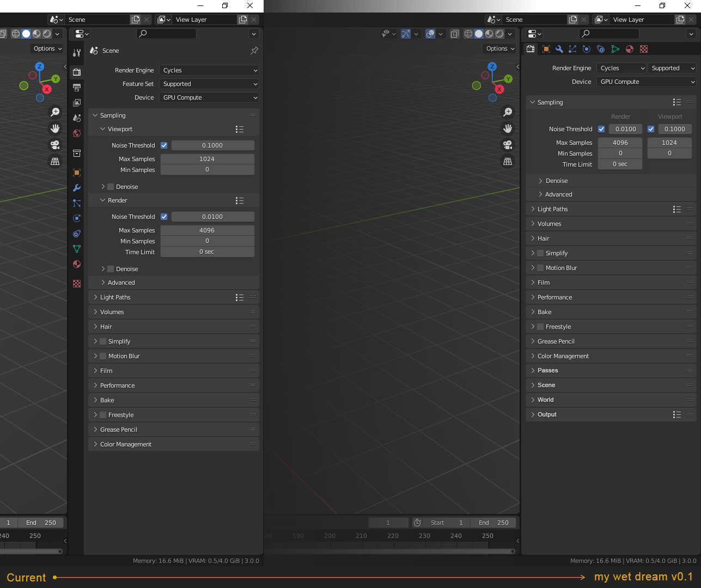The width and height of the screenshot is (701, 588).
Task: Open Options menu in left viewport
Action: pos(47,48)
